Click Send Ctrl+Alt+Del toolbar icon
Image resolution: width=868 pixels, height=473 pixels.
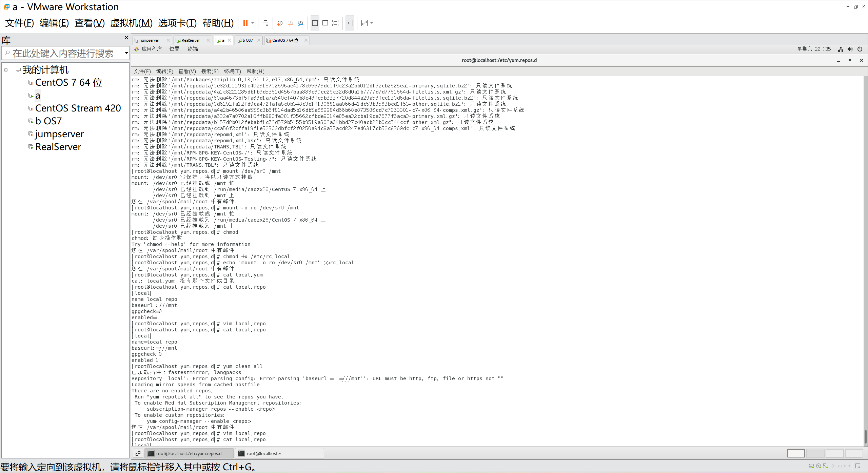pos(265,23)
